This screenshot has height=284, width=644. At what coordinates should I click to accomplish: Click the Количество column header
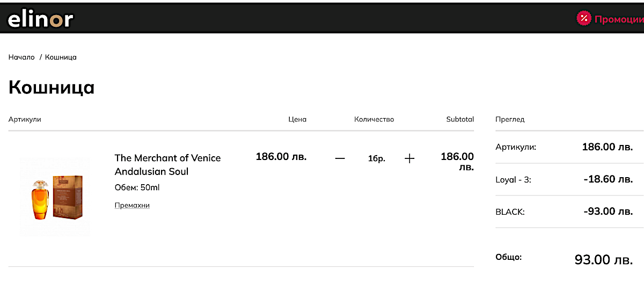pyautogui.click(x=374, y=119)
